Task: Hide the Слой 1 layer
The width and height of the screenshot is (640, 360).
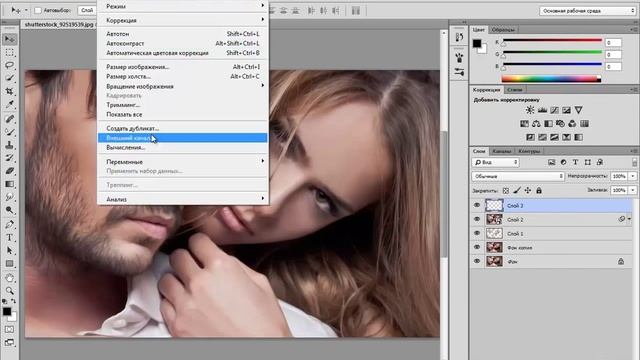Action: [x=477, y=233]
